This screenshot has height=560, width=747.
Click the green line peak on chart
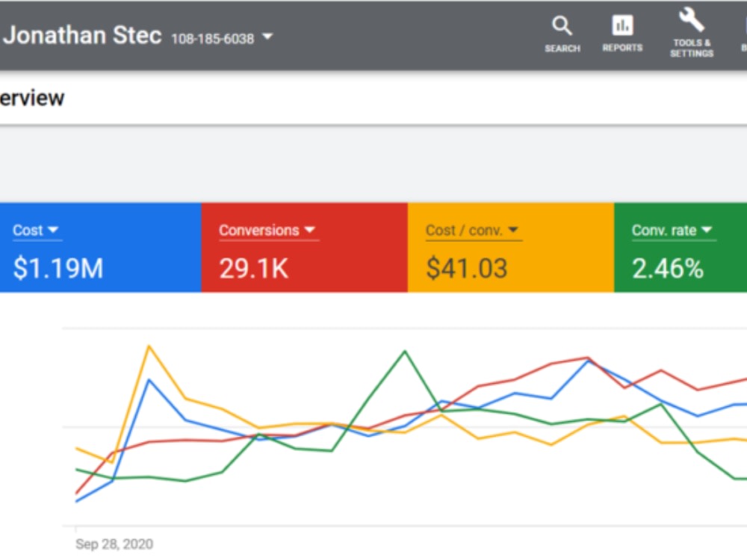[x=405, y=352]
